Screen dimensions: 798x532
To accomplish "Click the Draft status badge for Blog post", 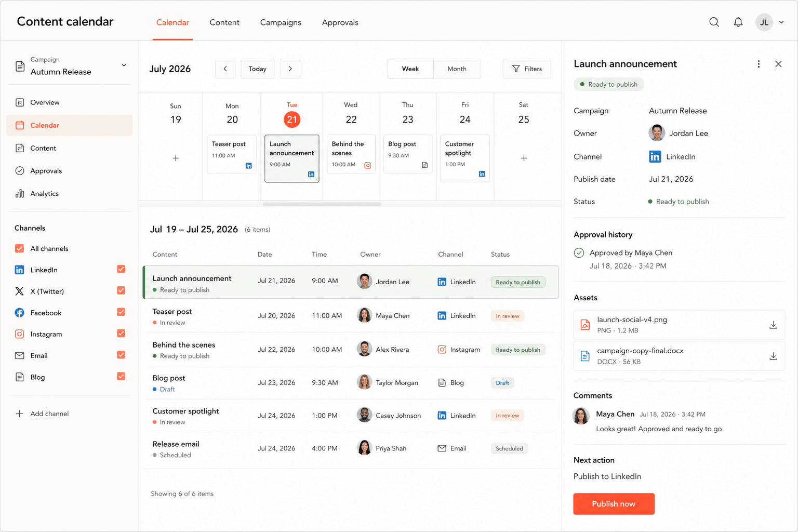I will tap(502, 383).
